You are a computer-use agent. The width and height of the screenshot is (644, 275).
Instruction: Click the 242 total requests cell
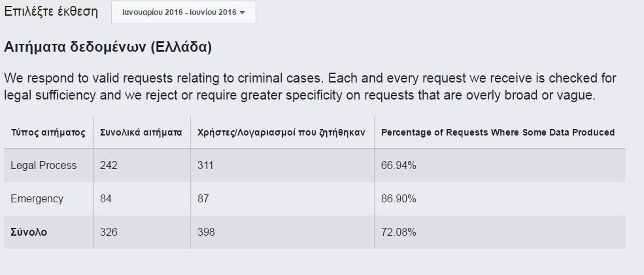click(109, 165)
